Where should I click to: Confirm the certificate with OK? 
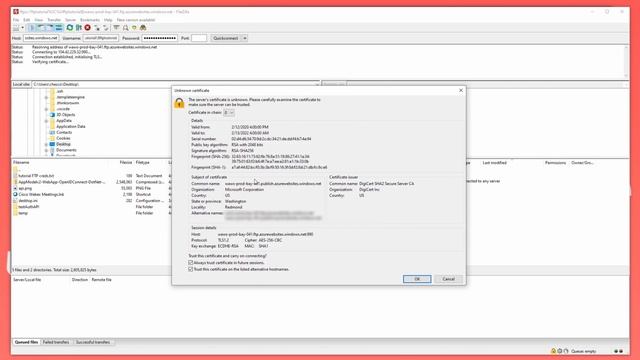417,279
